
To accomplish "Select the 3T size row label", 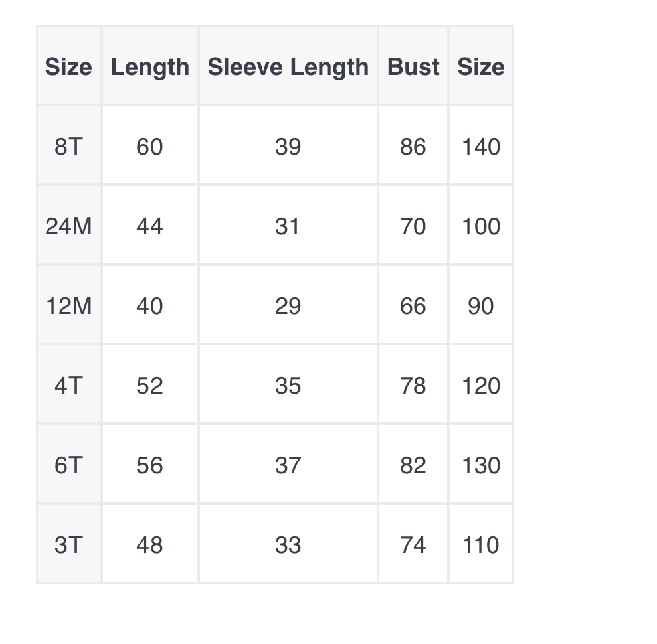I will (68, 543).
